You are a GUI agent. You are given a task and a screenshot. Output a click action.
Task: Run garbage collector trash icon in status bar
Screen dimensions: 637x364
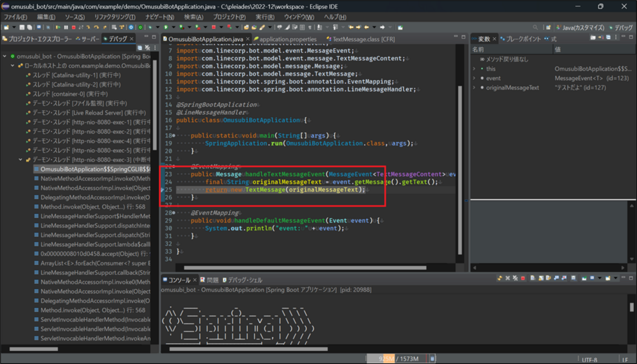point(433,359)
